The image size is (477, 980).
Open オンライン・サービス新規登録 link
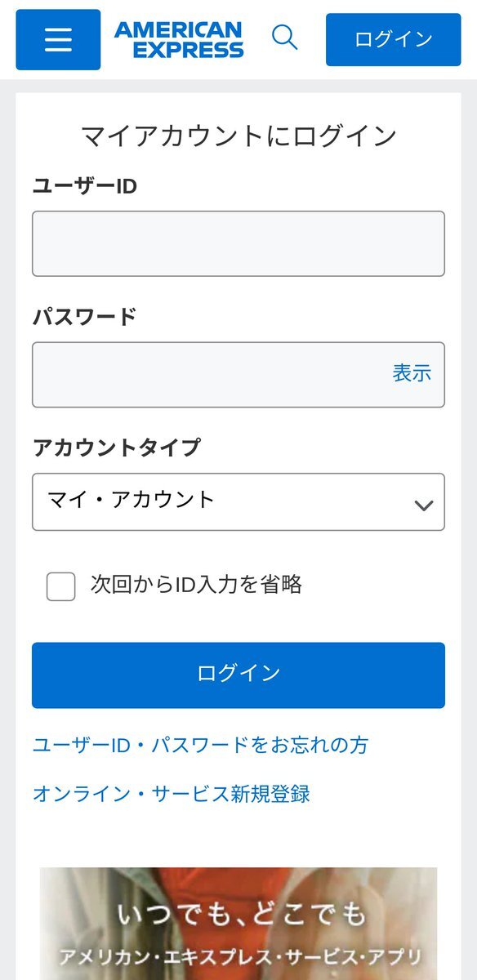coord(172,794)
